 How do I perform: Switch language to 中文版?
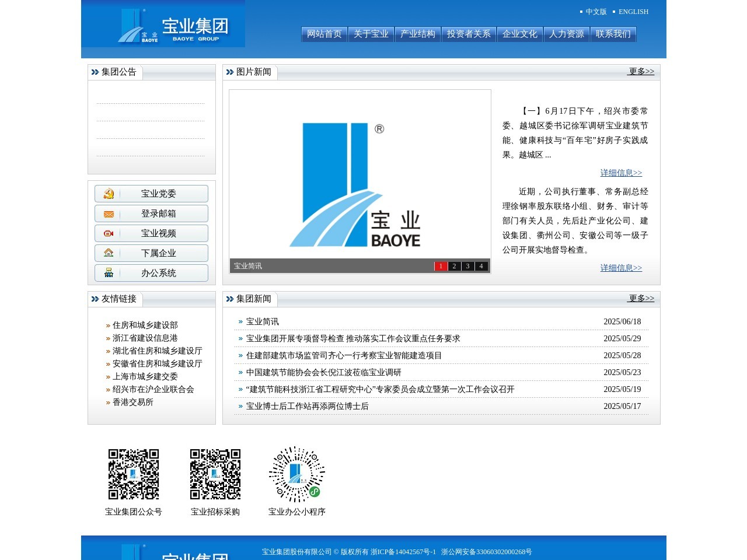click(x=596, y=12)
